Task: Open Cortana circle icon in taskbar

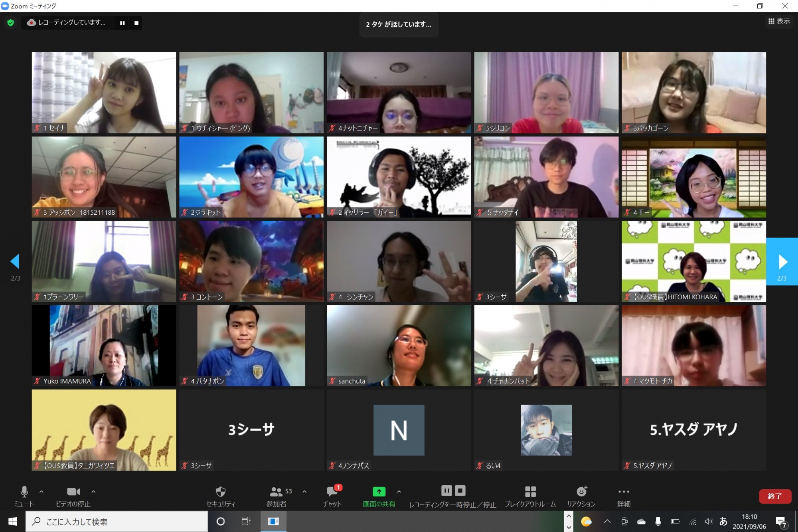Action: pos(221,522)
